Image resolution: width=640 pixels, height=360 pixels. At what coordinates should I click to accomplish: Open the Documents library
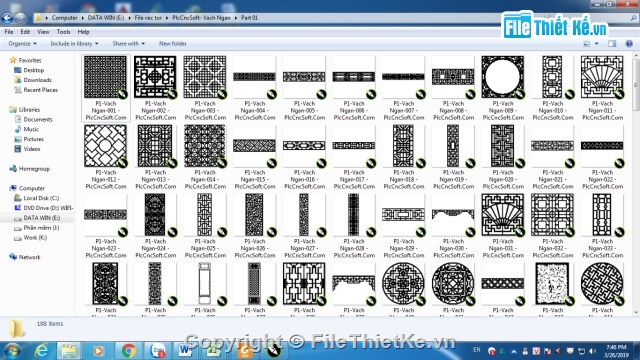[38, 119]
